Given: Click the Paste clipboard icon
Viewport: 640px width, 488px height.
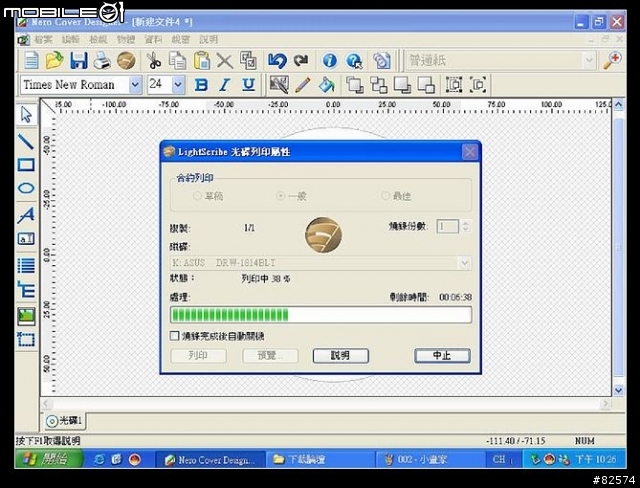Looking at the screenshot, I should (201, 60).
